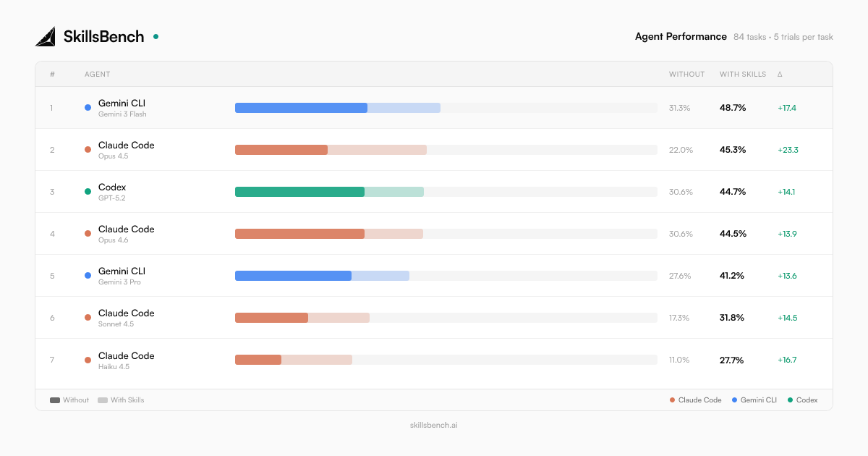868x456 pixels.
Task: Toggle the blue dot for the Gemini 3 Pro row
Action: (88, 275)
